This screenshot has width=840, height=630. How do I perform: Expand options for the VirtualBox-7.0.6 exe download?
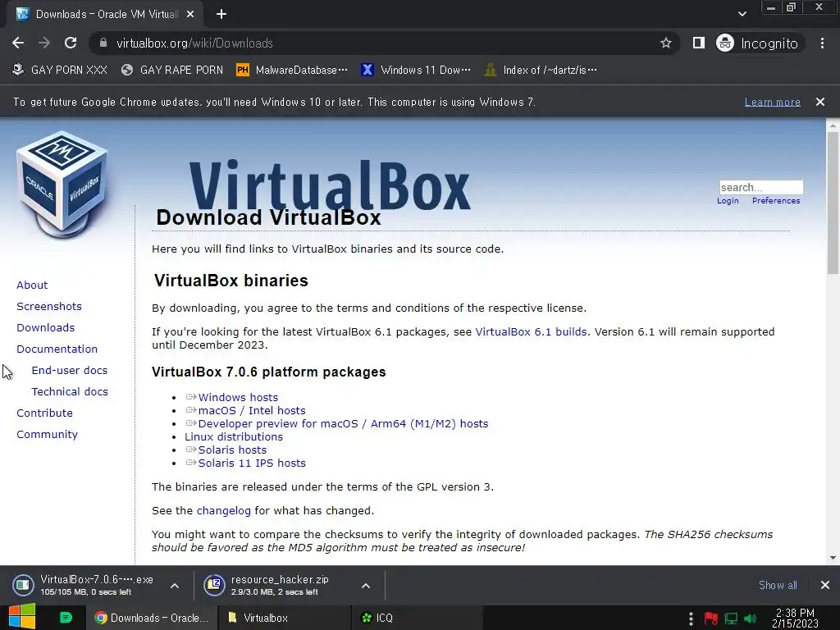pyautogui.click(x=175, y=586)
